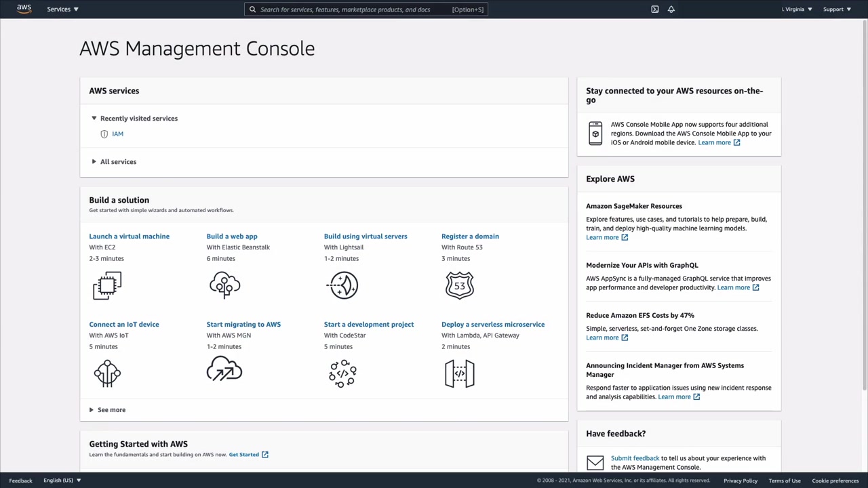Click the feedback envelope icon
The height and width of the screenshot is (488, 868).
pos(595,463)
